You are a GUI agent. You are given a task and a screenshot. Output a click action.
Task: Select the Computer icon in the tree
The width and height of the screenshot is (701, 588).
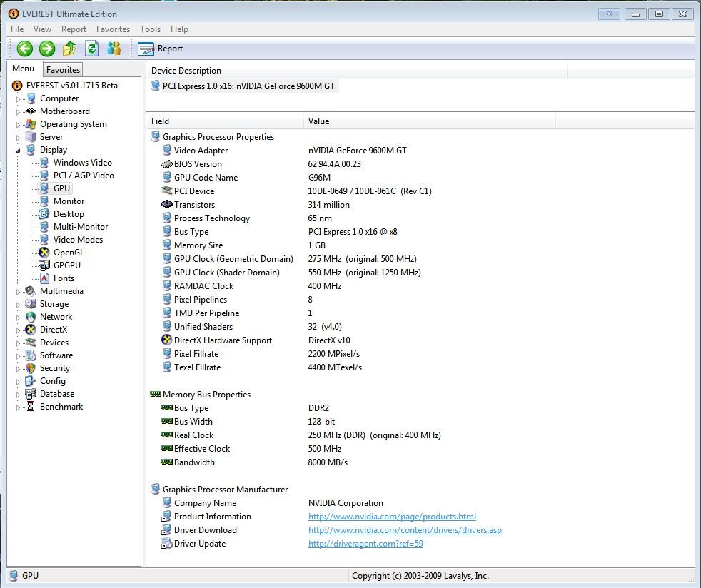31,98
